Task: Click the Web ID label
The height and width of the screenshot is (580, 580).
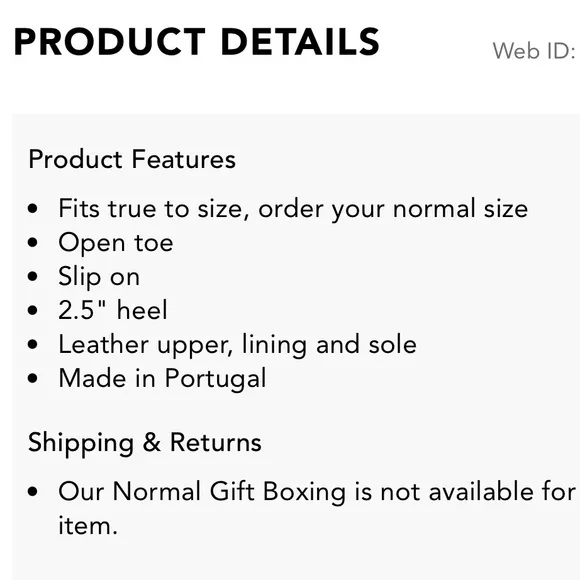Action: pyautogui.click(x=534, y=51)
